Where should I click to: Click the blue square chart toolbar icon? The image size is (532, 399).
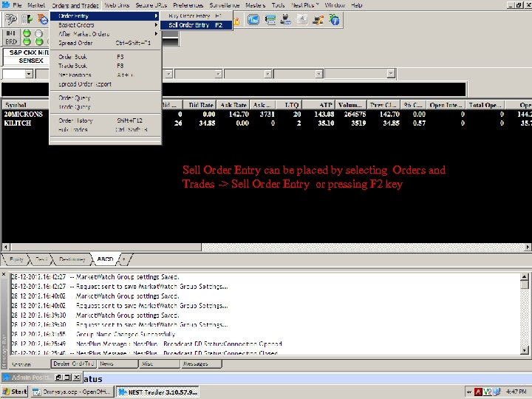coord(253,20)
